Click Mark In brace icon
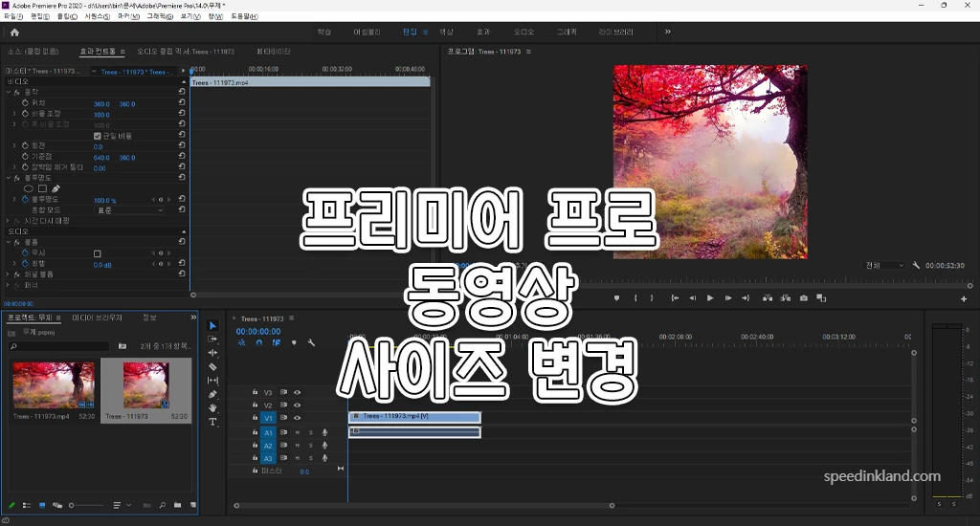Image resolution: width=980 pixels, height=526 pixels. click(635, 298)
